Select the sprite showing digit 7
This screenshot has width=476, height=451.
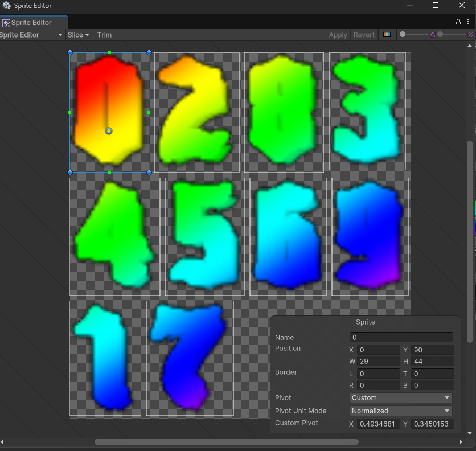190,358
